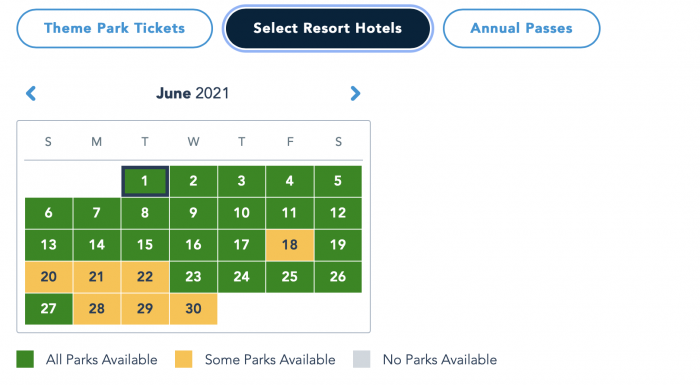Pick June 27 Sunday date
This screenshot has height=385, width=700.
point(48,309)
